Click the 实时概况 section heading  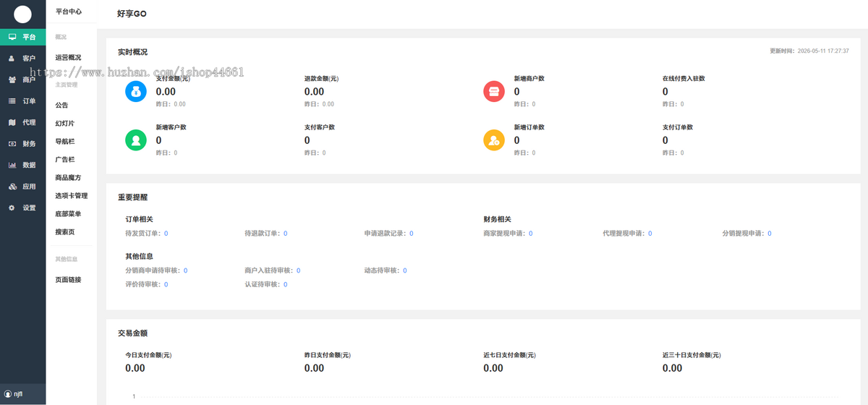pyautogui.click(x=132, y=52)
